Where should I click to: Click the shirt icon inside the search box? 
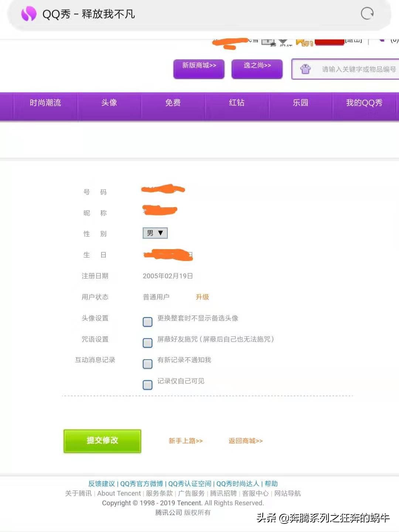click(x=306, y=69)
